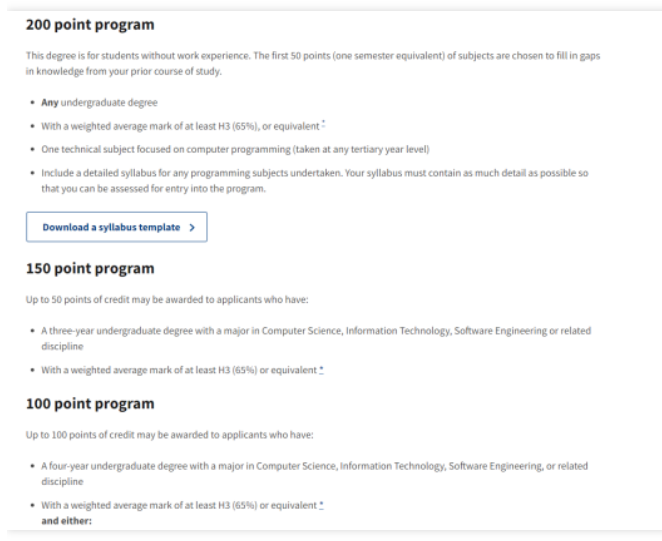Click the Download a syllabus template button
Image resolution: width=662 pixels, height=541 pixels.
coord(117,227)
